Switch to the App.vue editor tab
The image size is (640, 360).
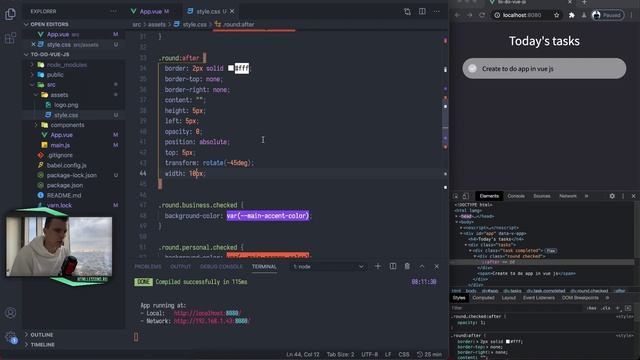click(151, 11)
